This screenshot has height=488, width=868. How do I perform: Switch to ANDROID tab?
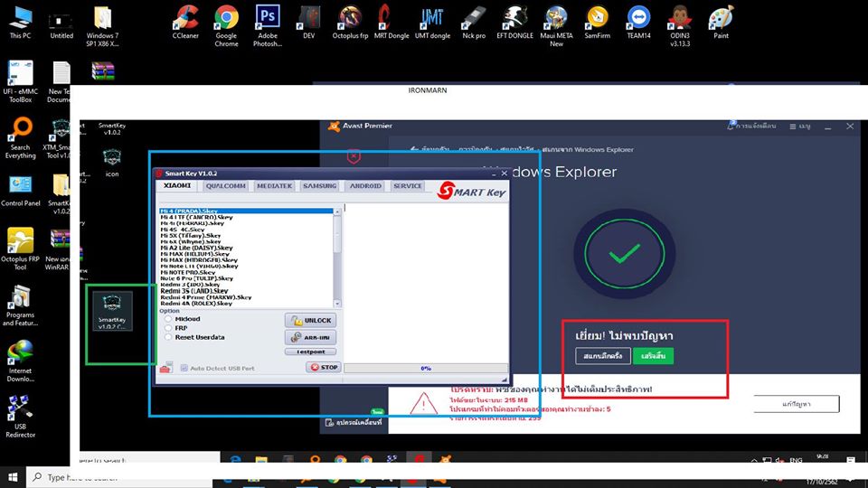click(x=365, y=186)
